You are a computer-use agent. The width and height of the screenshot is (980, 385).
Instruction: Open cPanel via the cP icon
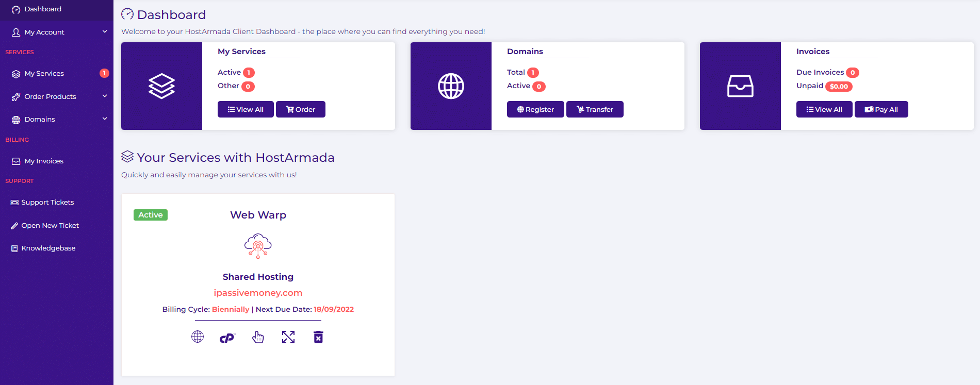tap(227, 338)
